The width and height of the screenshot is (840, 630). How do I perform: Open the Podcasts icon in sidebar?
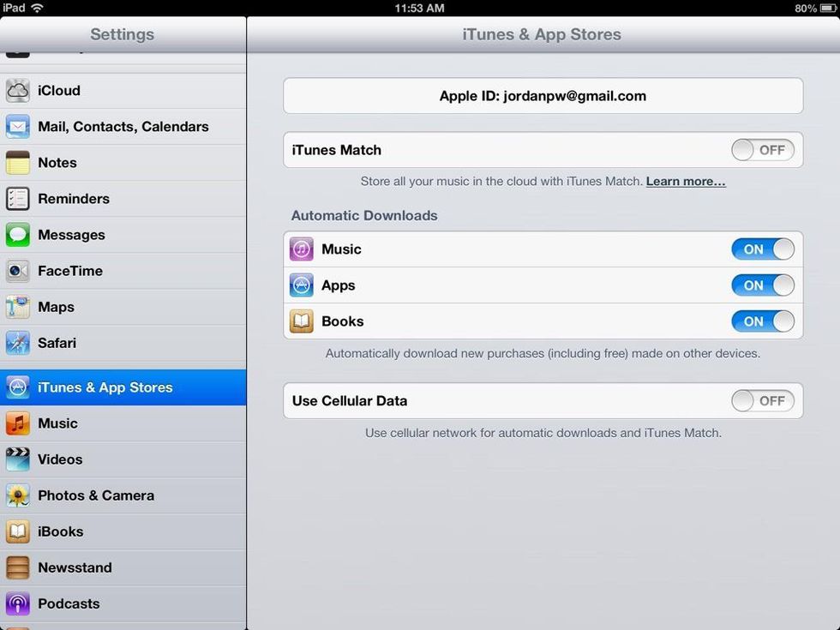(x=18, y=603)
